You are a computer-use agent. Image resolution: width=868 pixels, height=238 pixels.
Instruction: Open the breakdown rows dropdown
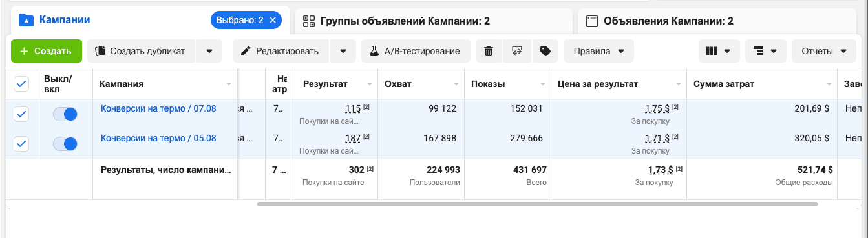(765, 51)
